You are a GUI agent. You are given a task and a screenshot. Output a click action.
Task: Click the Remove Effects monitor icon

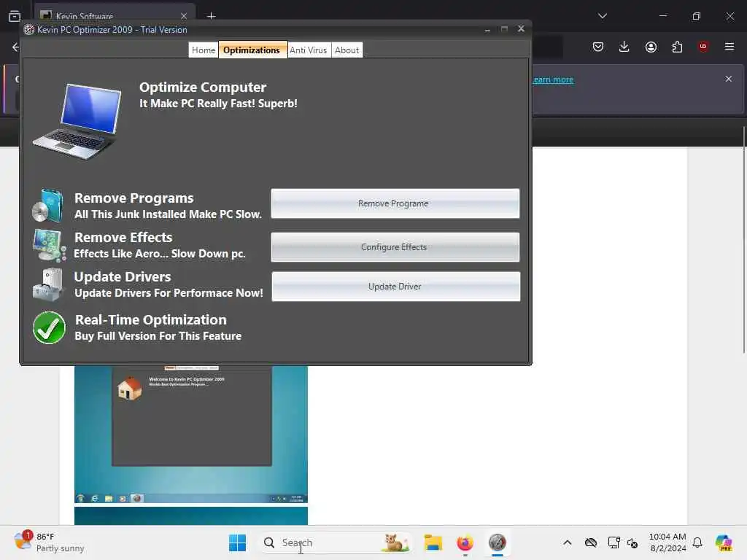[x=49, y=245]
